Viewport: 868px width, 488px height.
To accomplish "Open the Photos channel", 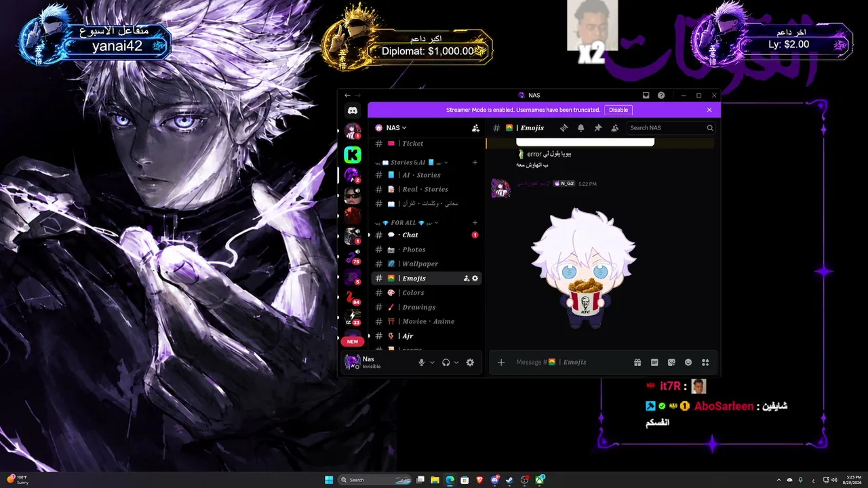I will click(427, 249).
